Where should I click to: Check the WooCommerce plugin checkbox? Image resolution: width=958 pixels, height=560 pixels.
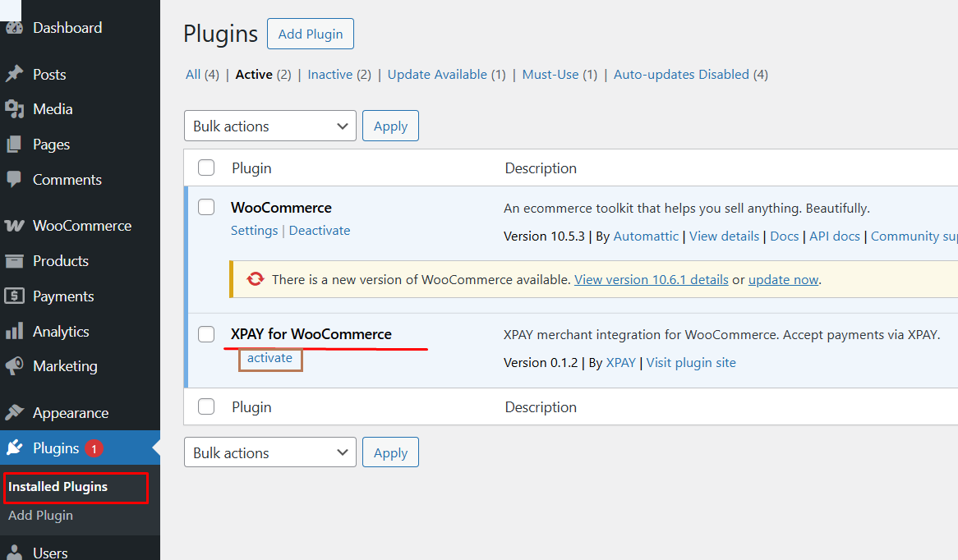[x=206, y=208]
